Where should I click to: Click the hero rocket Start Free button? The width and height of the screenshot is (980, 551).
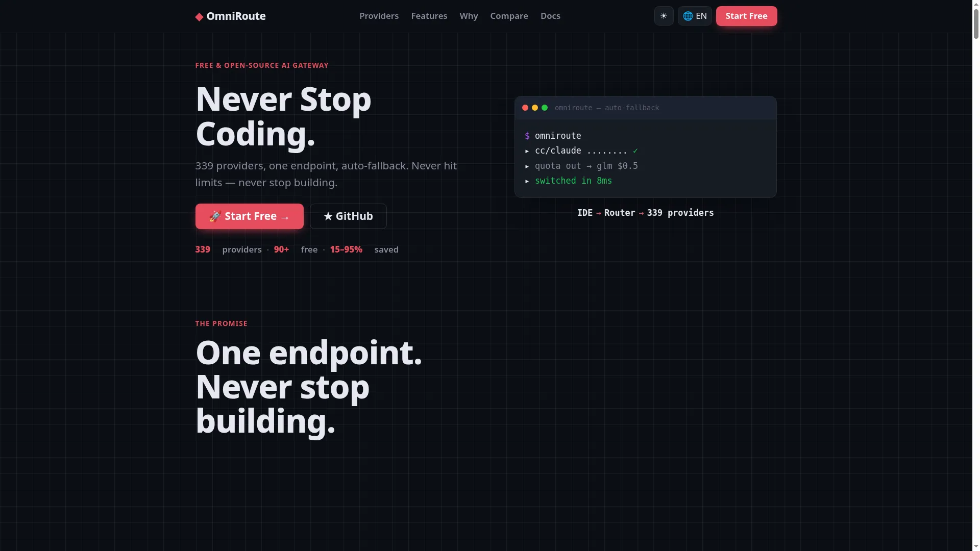(249, 216)
